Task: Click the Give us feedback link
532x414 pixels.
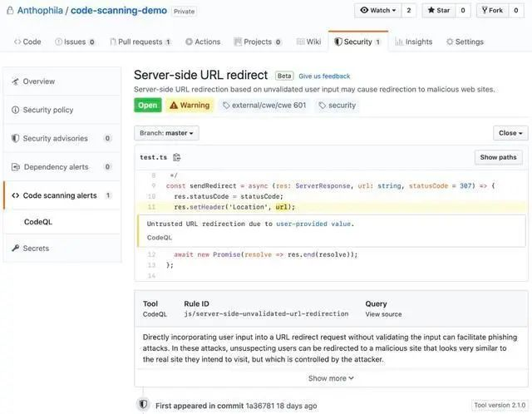Action: (324, 76)
